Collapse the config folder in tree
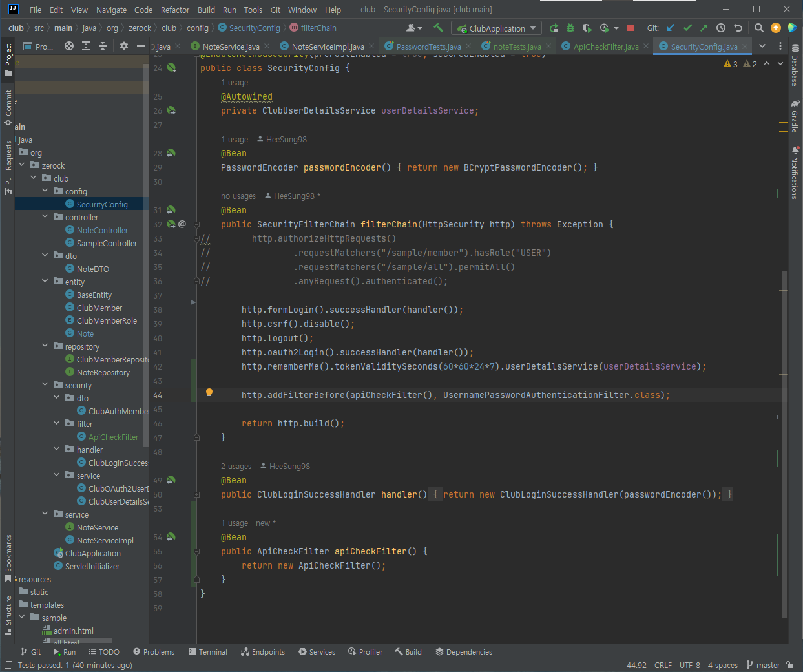Image resolution: width=803 pixels, height=672 pixels. coord(45,191)
